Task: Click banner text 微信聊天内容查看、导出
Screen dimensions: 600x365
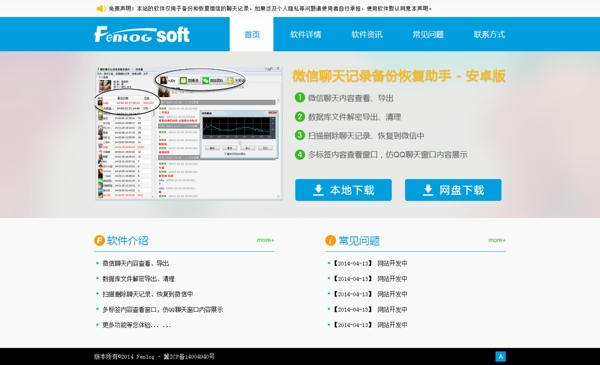Action: pyautogui.click(x=351, y=98)
